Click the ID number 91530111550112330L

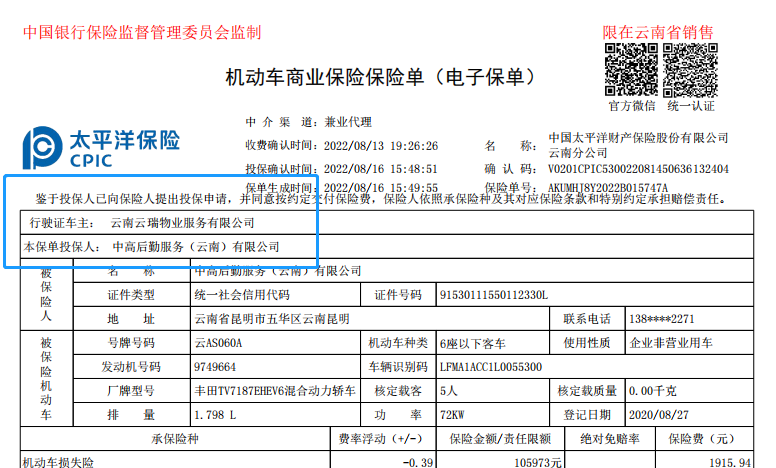pyautogui.click(x=494, y=294)
